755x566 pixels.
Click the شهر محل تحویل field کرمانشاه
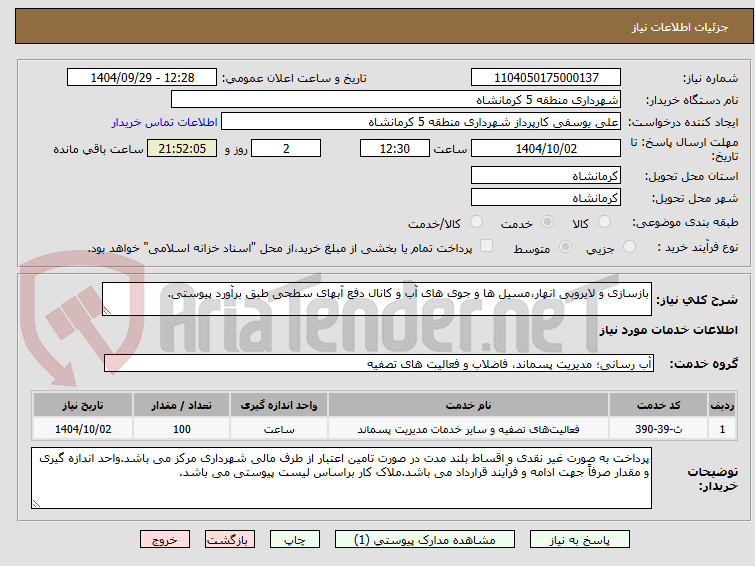546,197
